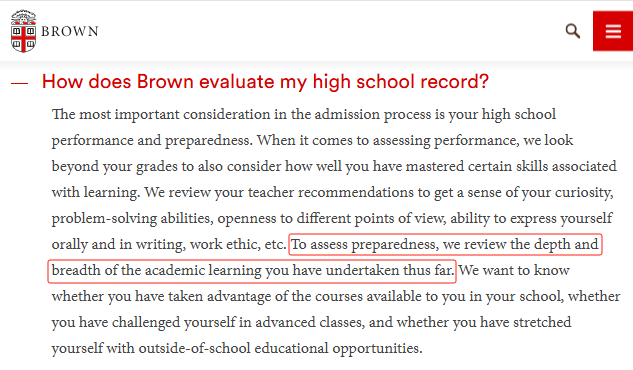
Task: Open the red hamburger navigation menu
Action: pos(613,31)
